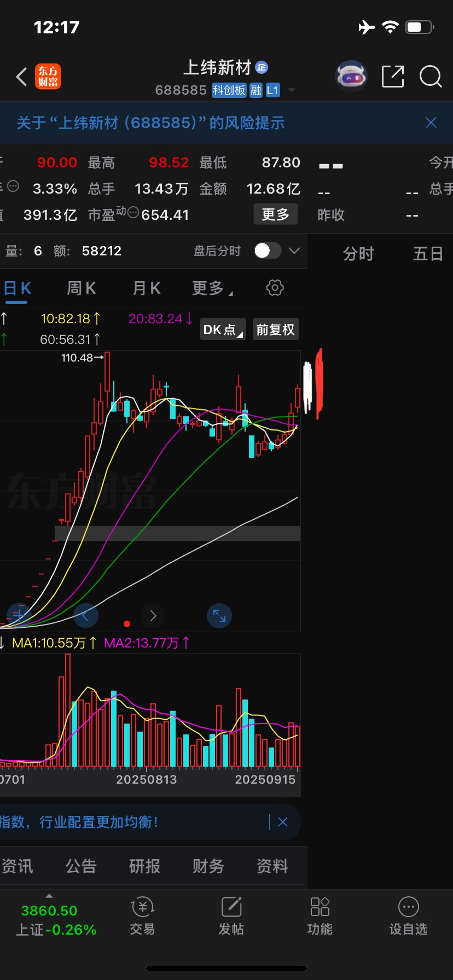The width and height of the screenshot is (453, 980).
Task: Tap the 3860.50 index value
Action: coord(49,911)
